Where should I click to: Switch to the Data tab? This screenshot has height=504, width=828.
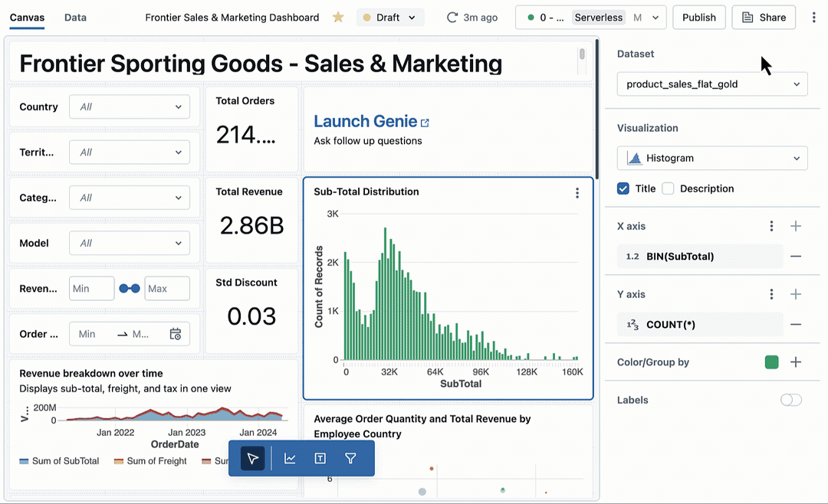click(x=75, y=18)
